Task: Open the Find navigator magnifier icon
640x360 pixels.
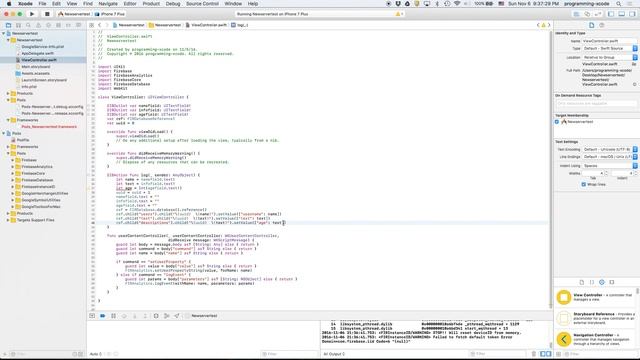Action: (x=28, y=25)
